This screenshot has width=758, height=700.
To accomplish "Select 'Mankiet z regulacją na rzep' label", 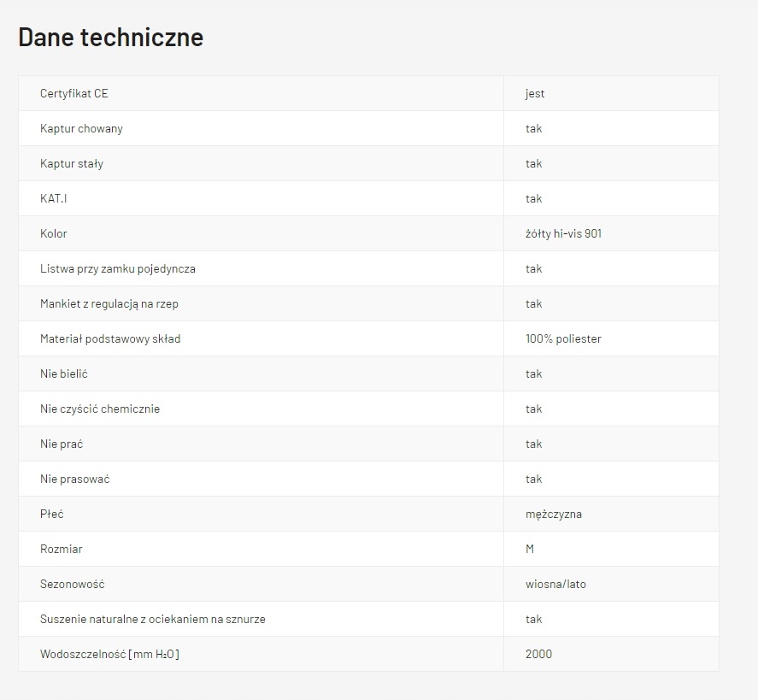I will (109, 303).
